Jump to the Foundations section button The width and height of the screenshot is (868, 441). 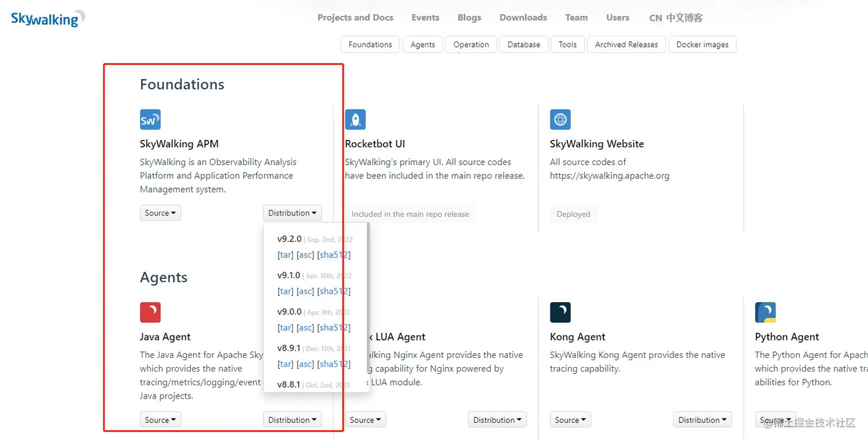[370, 44]
